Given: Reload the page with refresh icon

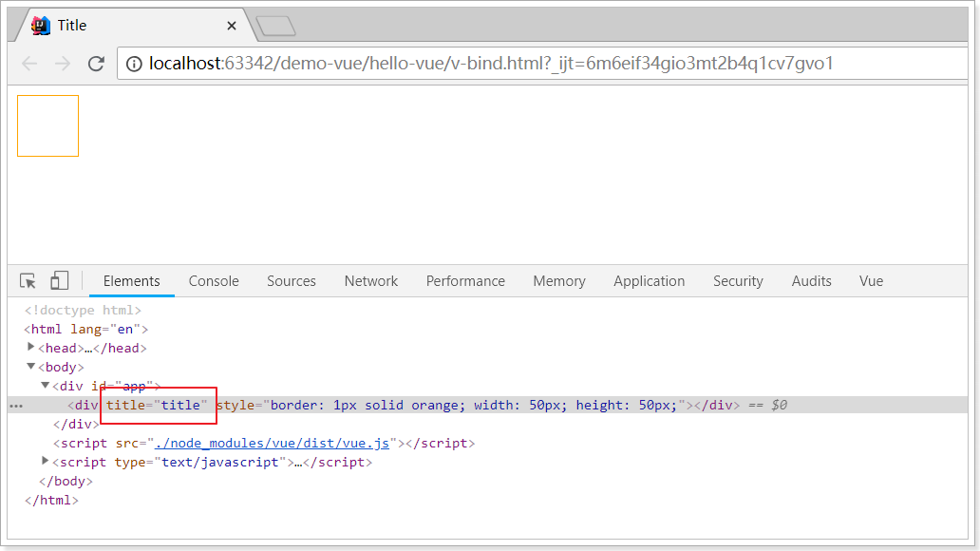Looking at the screenshot, I should pos(96,63).
